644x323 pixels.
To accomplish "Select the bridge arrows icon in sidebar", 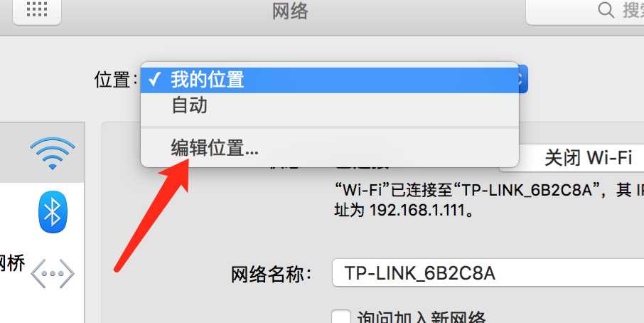I will [x=52, y=273].
